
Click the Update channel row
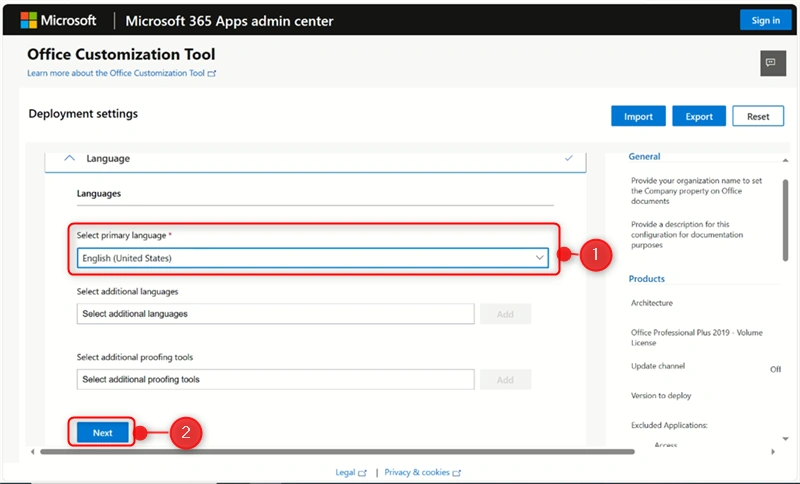click(706, 367)
